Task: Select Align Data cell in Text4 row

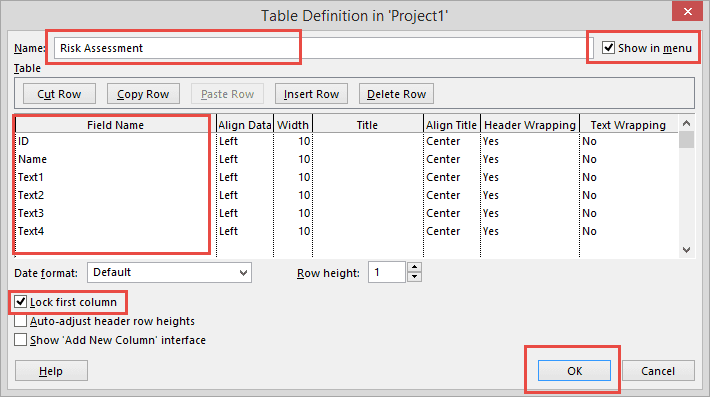Action: [x=245, y=231]
